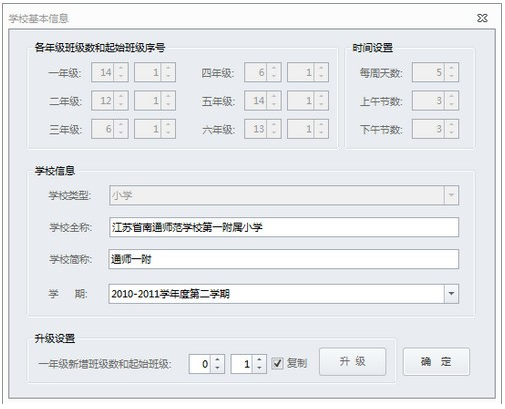Viewport: 505px width, 409px height.
Task: Open the 学校类型 dropdown arrow
Action: 451,195
